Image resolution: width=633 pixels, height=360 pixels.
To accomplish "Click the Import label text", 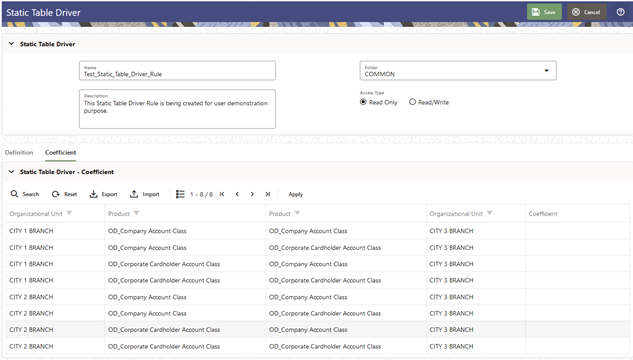I will [151, 194].
